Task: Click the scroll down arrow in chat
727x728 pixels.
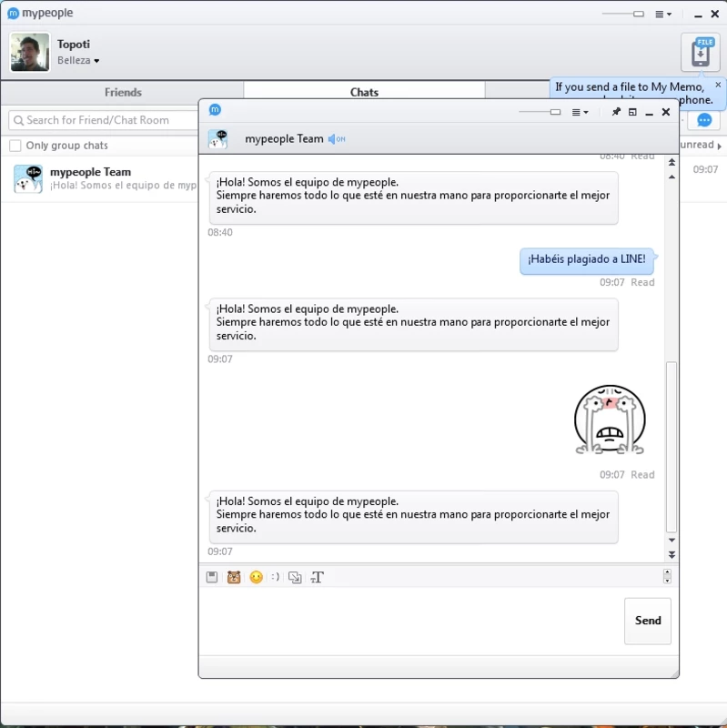Action: coord(671,540)
